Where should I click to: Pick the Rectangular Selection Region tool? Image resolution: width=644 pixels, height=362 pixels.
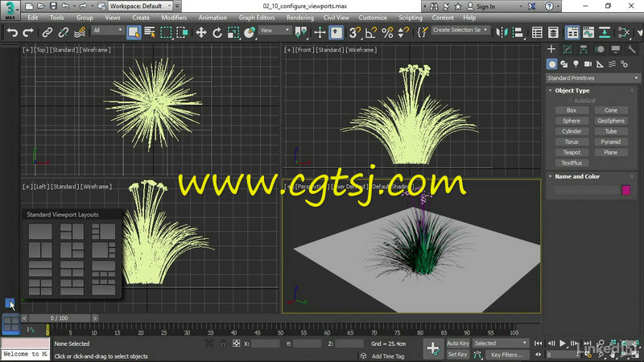tap(166, 32)
